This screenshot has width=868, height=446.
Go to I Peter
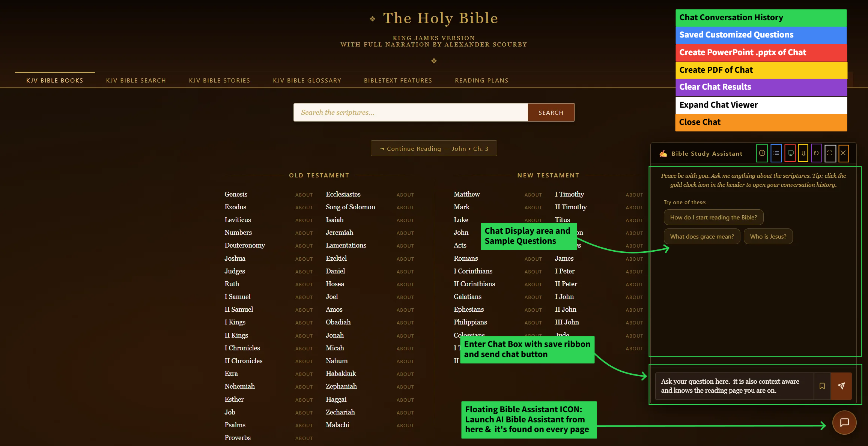click(x=565, y=271)
